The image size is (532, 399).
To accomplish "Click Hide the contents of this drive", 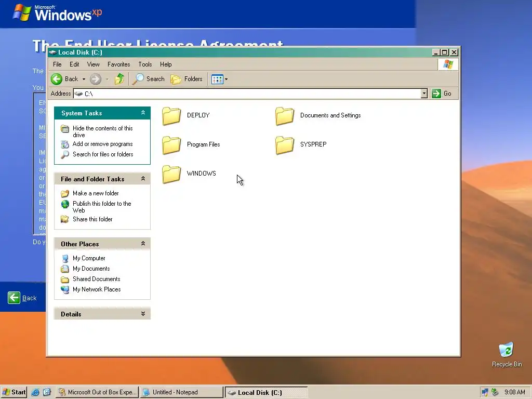I will (x=102, y=131).
